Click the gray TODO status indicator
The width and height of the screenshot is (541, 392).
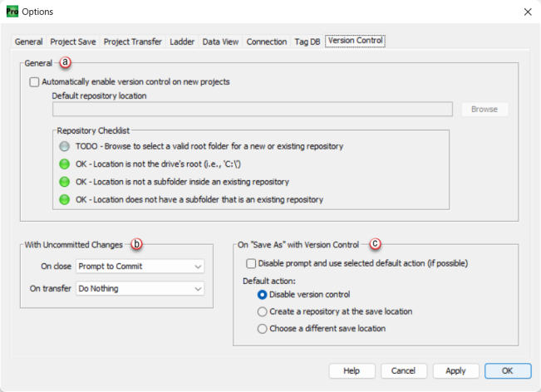(x=65, y=146)
